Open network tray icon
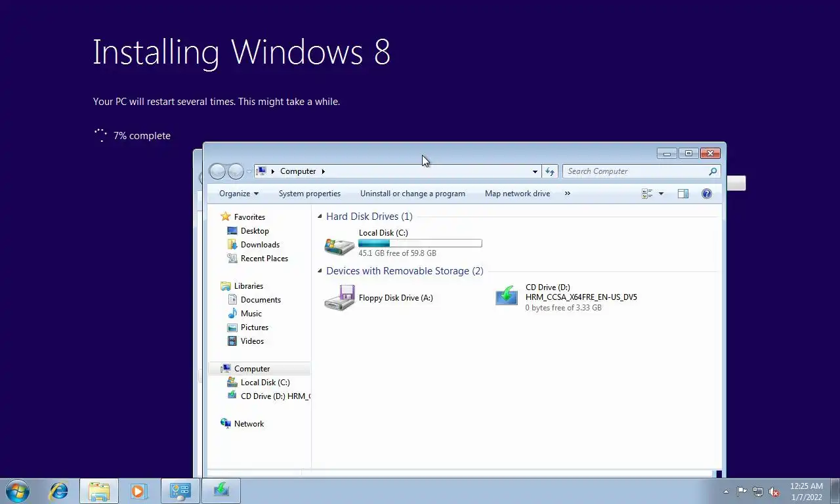 pos(758,492)
